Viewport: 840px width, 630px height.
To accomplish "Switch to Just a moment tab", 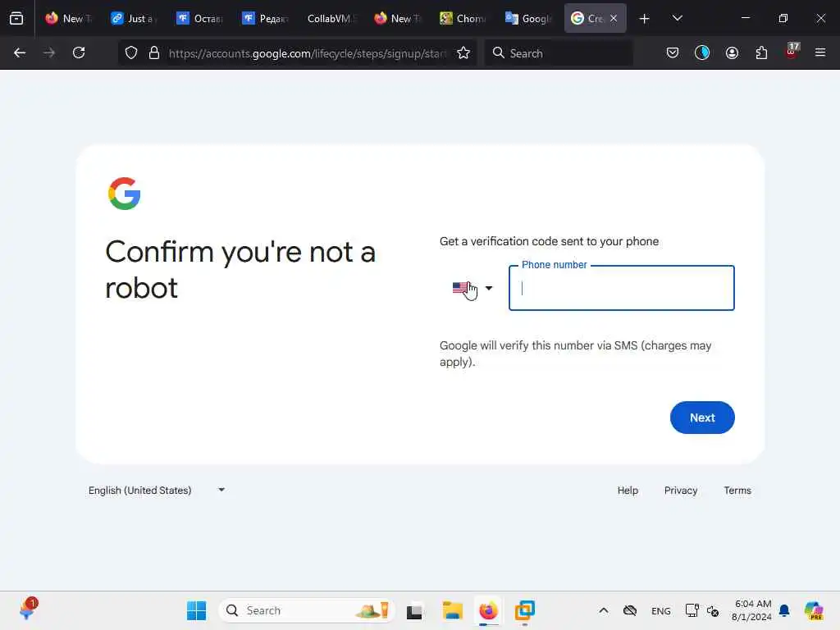I will pos(134,19).
